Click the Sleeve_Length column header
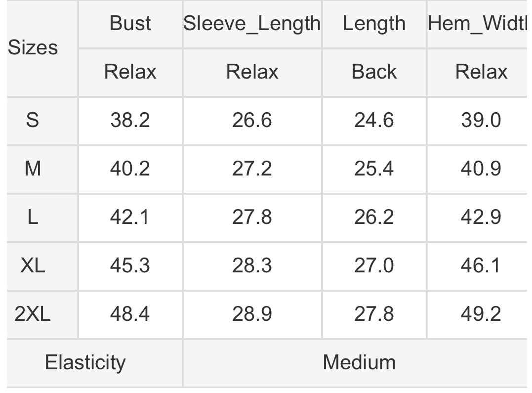 252,23
